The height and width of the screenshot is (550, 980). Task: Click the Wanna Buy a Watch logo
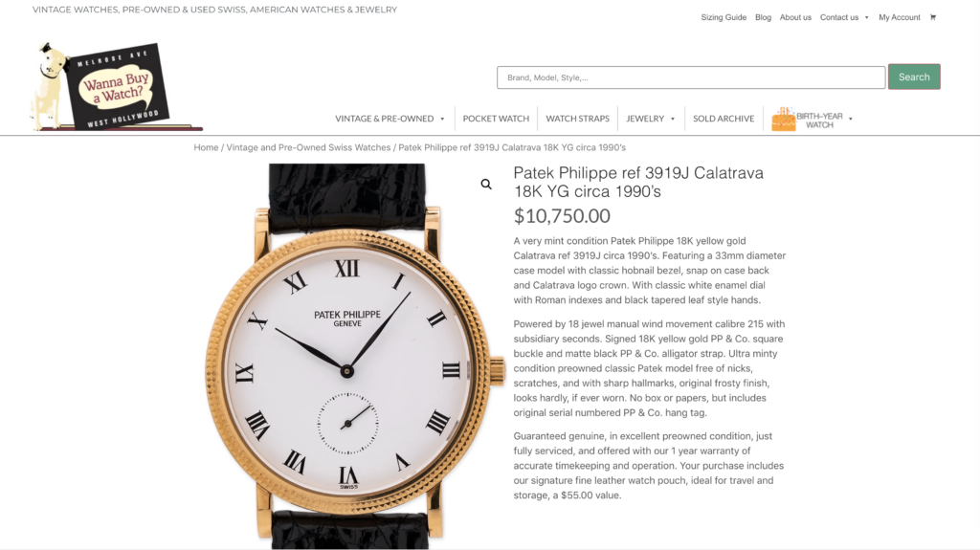point(116,87)
